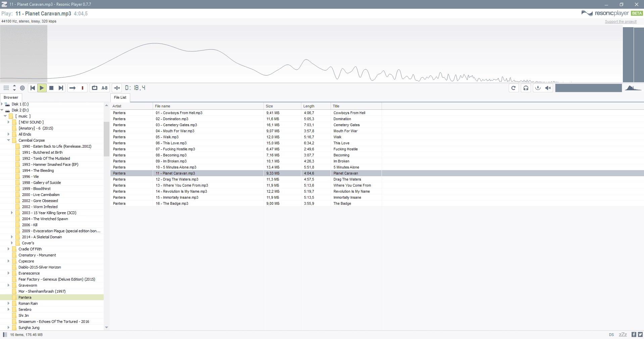Expand the [ NEW SOUND ] folder
This screenshot has width=644, height=339.
[x=9, y=122]
